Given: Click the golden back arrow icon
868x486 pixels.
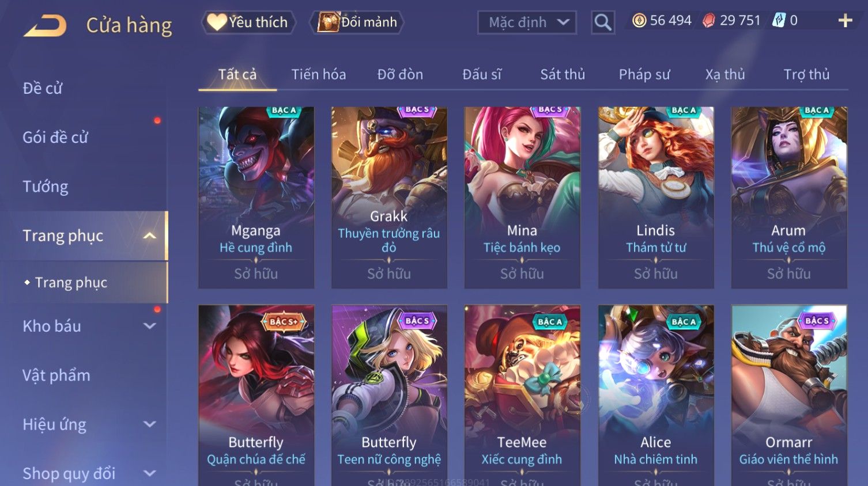Looking at the screenshot, I should pyautogui.click(x=45, y=26).
